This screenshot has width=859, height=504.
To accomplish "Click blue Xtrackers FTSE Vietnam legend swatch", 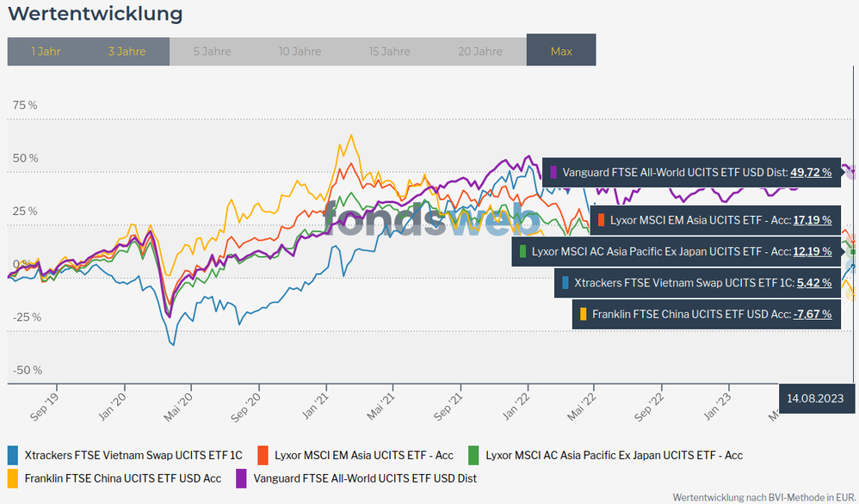I will [13, 455].
